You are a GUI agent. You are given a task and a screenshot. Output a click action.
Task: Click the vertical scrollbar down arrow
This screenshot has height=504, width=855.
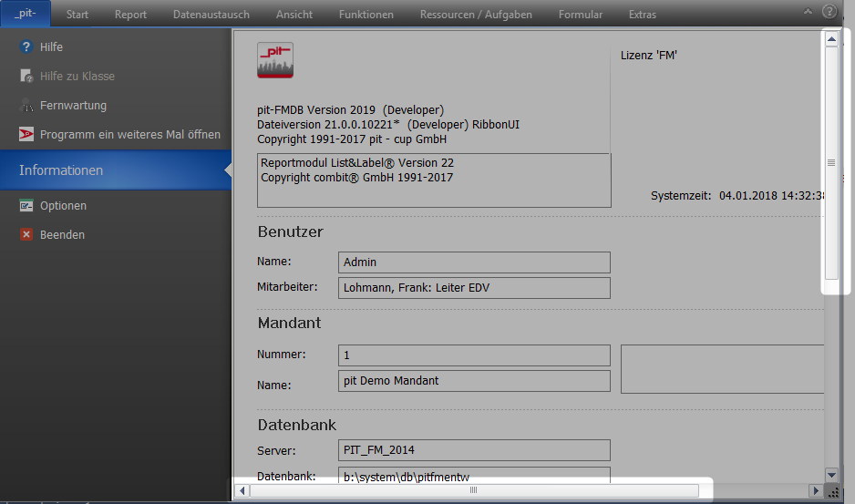pyautogui.click(x=831, y=475)
